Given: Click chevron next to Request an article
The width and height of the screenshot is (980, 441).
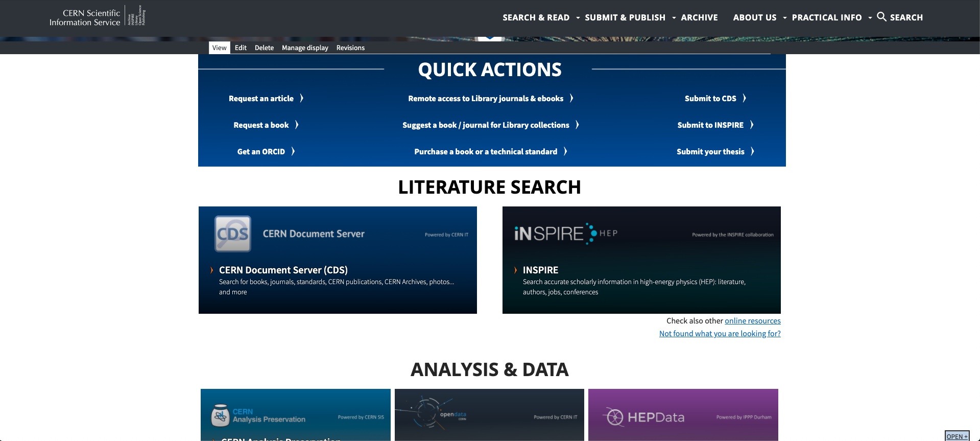Looking at the screenshot, I should [x=302, y=98].
